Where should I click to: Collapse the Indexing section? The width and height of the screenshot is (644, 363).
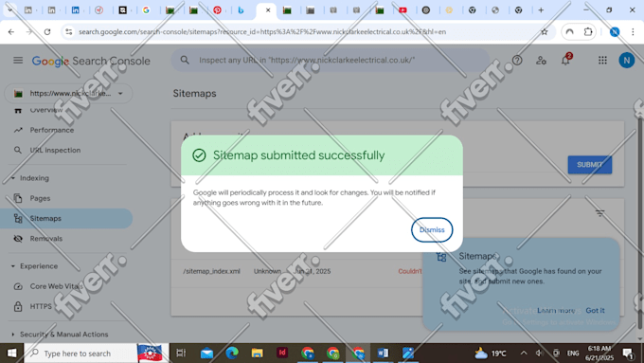(12, 178)
